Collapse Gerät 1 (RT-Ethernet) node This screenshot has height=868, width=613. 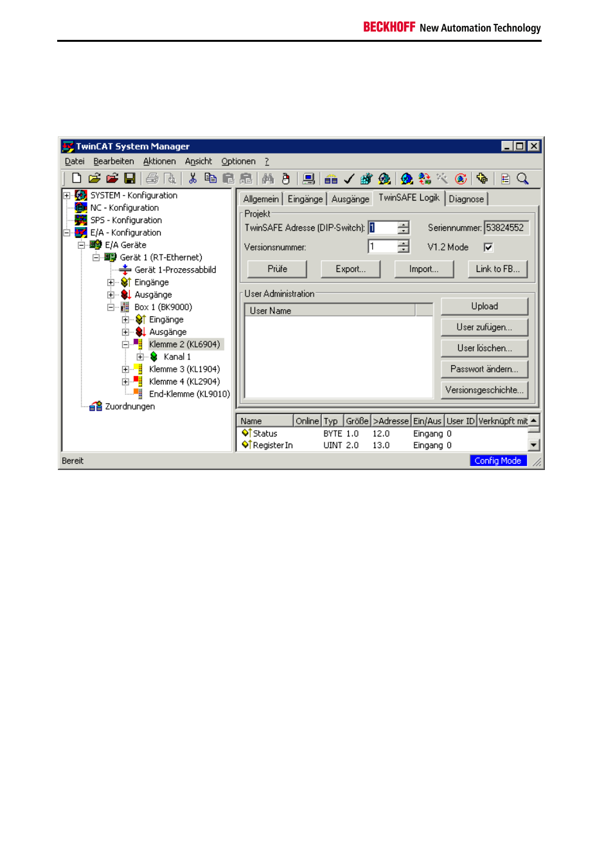point(96,257)
